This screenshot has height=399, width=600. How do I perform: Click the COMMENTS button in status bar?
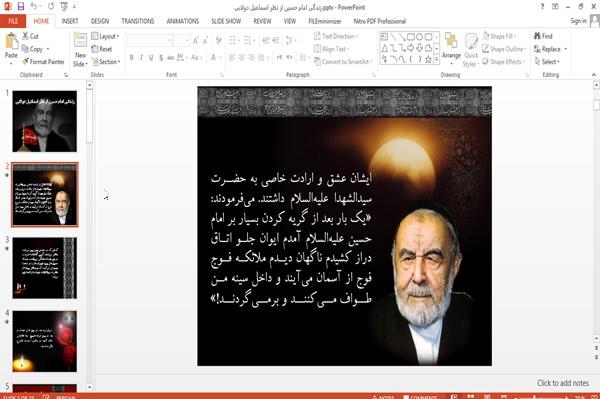420,397
